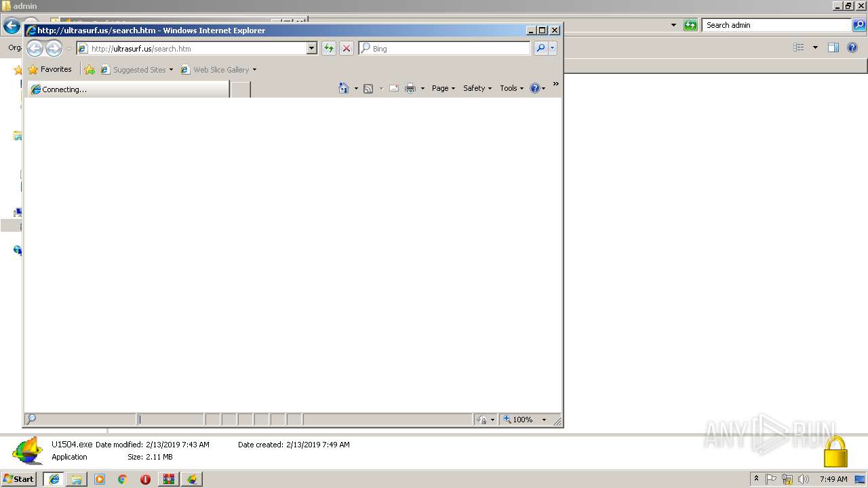Image resolution: width=868 pixels, height=488 pixels.
Task: Click the Show Desktop button
Action: [x=860, y=479]
